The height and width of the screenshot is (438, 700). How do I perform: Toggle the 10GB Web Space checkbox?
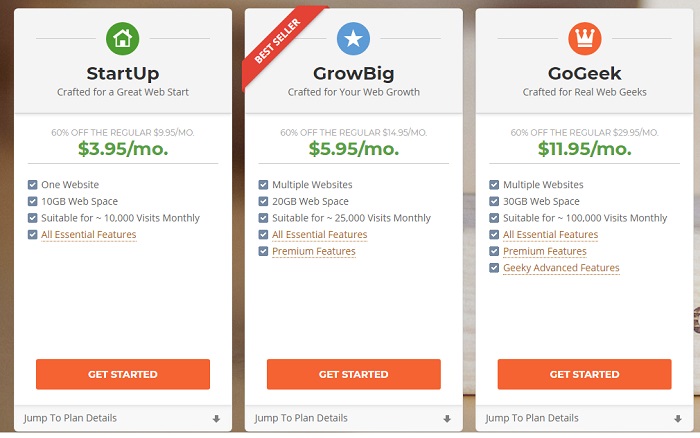click(x=33, y=201)
